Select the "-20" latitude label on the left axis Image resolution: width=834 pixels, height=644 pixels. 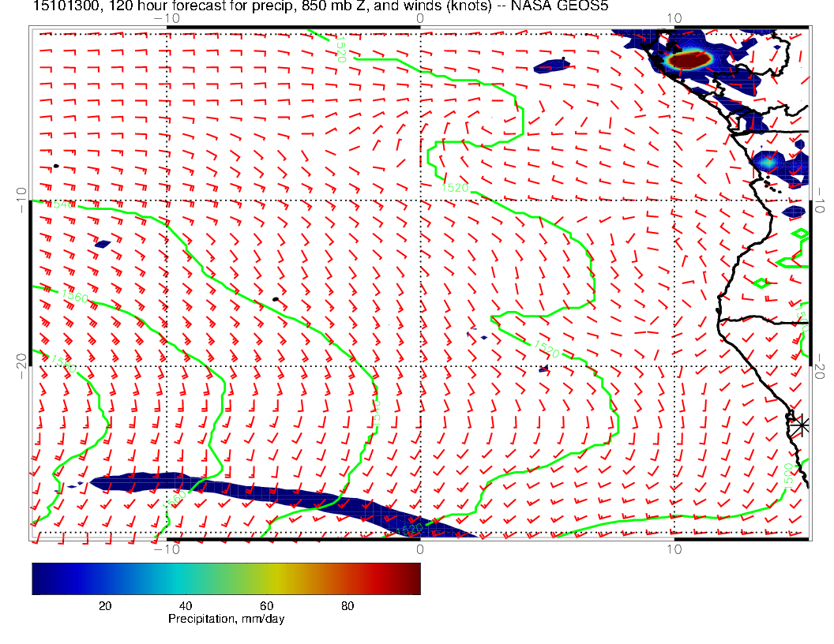21,362
